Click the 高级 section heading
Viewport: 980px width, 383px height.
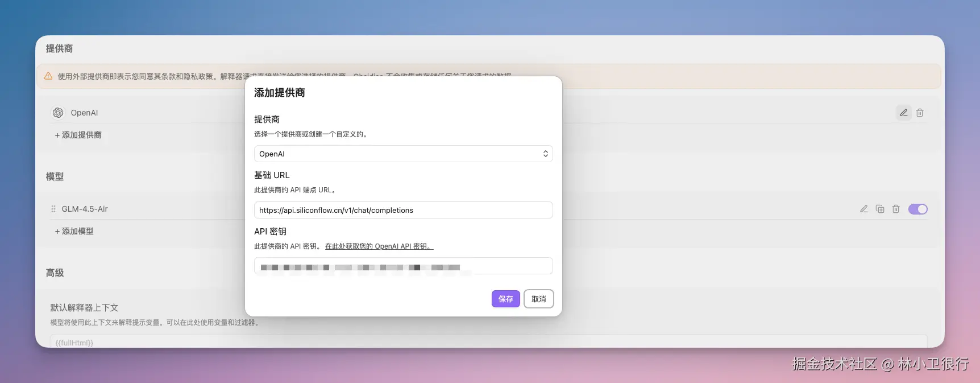(55, 273)
